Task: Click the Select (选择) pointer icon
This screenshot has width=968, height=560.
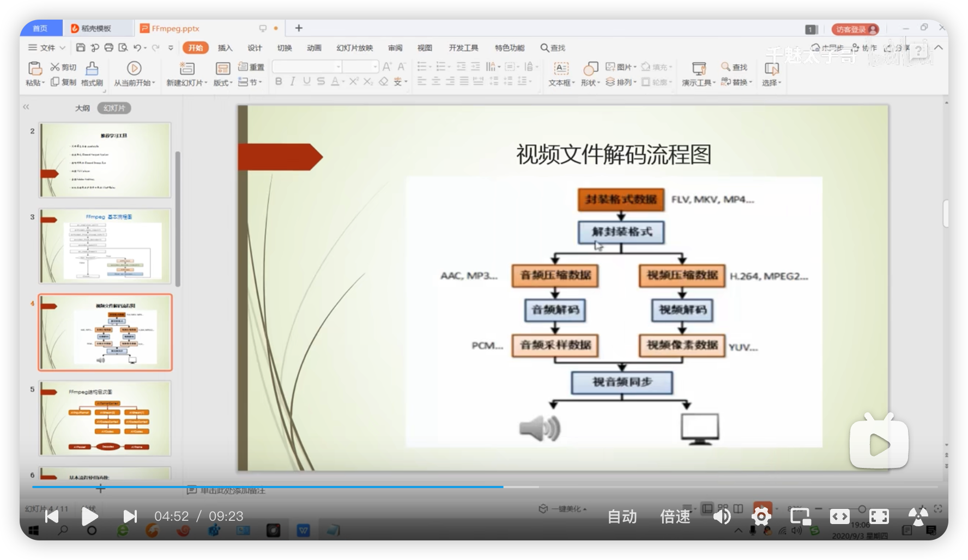Action: 771,68
